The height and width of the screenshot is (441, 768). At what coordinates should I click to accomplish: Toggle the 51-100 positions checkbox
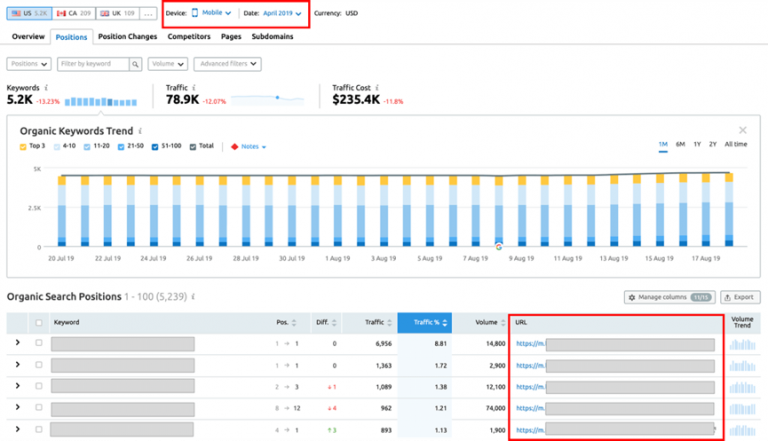tap(155, 146)
